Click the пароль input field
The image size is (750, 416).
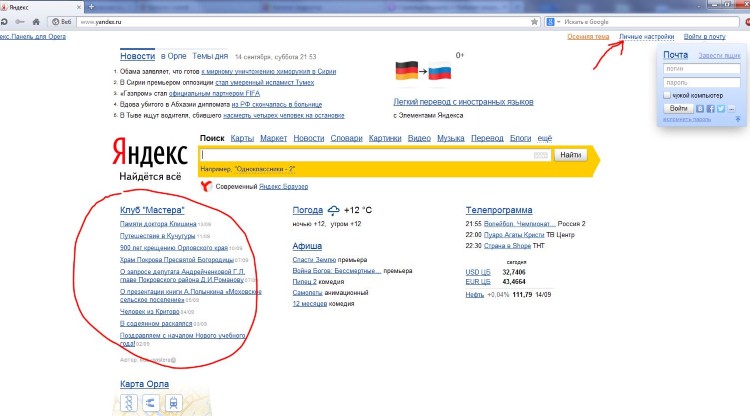(702, 83)
